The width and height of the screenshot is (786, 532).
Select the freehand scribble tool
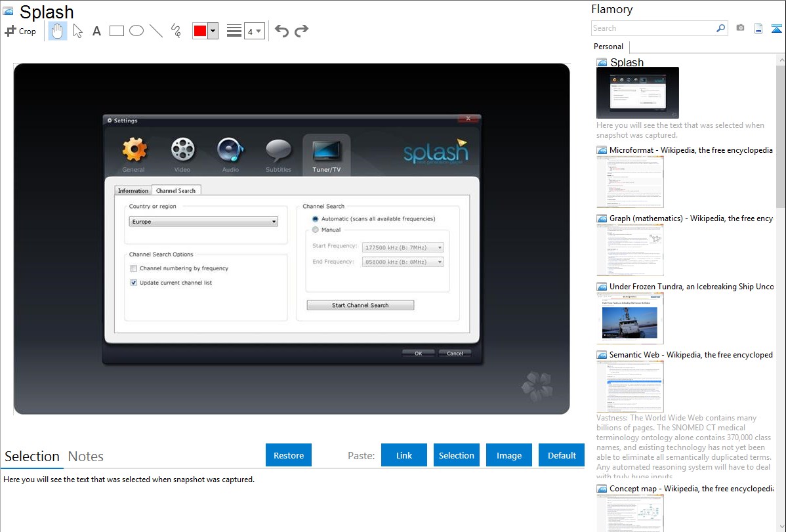tap(176, 31)
